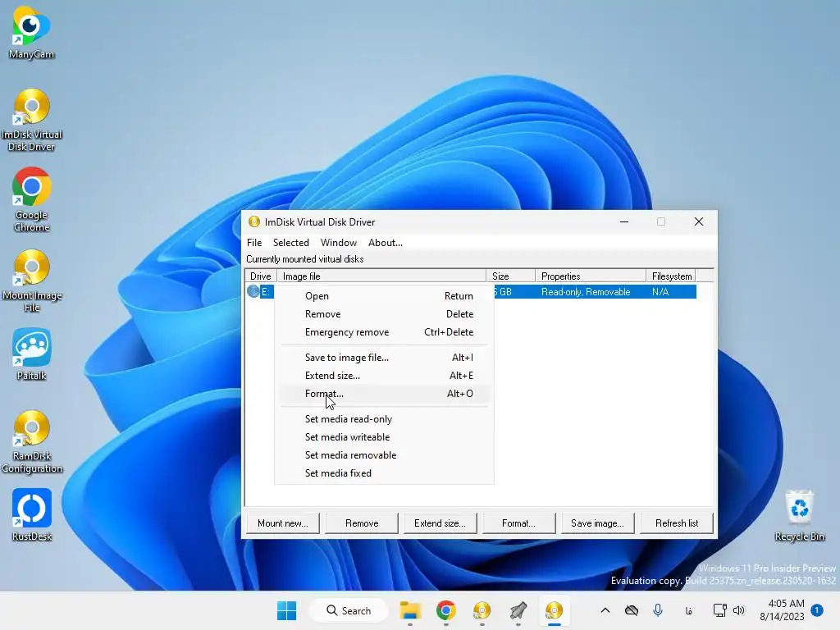Click the input language tray indicator

(x=689, y=610)
